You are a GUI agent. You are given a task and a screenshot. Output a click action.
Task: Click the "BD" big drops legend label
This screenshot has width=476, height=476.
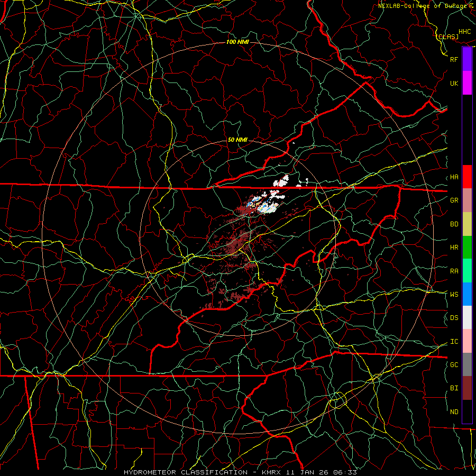[454, 224]
